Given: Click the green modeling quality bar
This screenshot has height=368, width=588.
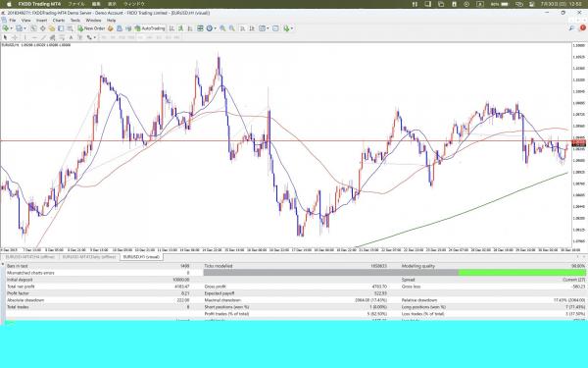Looking at the screenshot, I should [x=521, y=273].
